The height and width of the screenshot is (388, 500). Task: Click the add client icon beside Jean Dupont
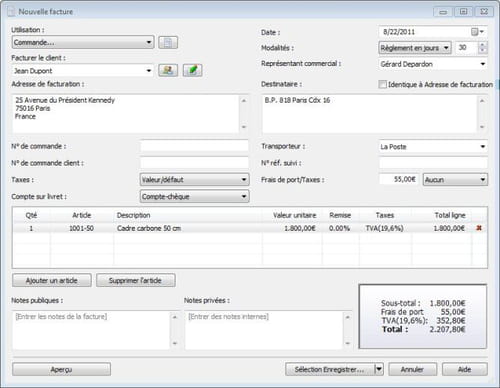pyautogui.click(x=168, y=70)
